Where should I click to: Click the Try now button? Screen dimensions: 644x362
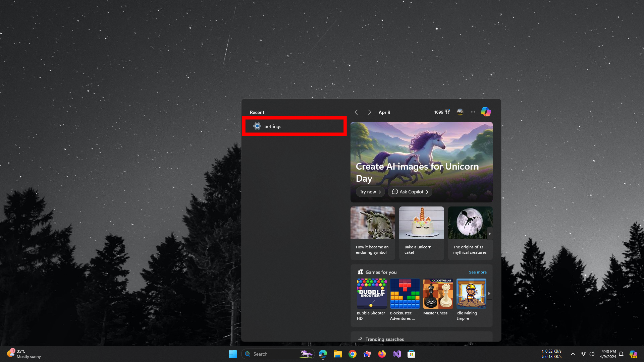[x=370, y=192]
